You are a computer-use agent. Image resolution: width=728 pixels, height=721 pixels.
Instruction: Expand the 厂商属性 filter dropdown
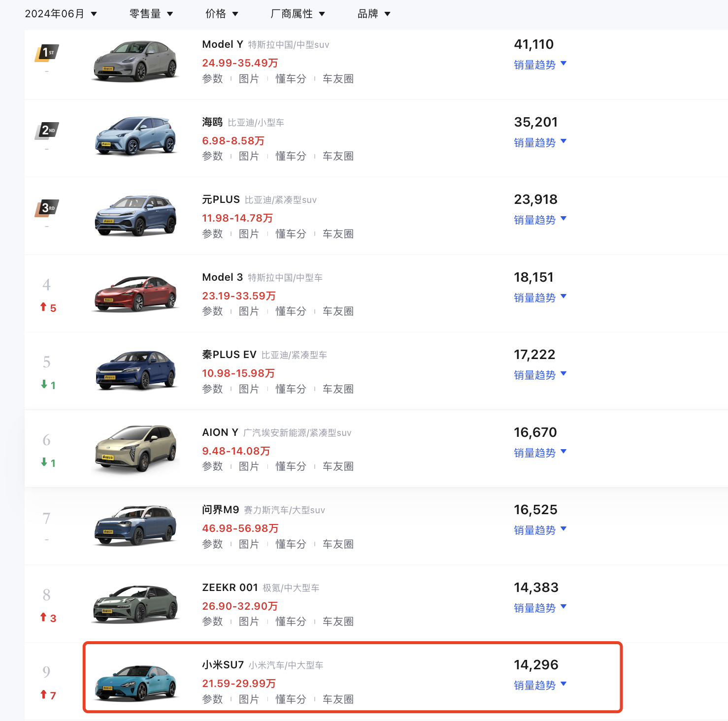point(298,14)
